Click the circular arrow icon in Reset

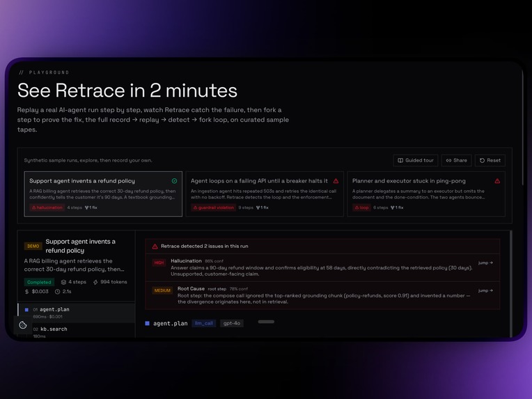(482, 160)
